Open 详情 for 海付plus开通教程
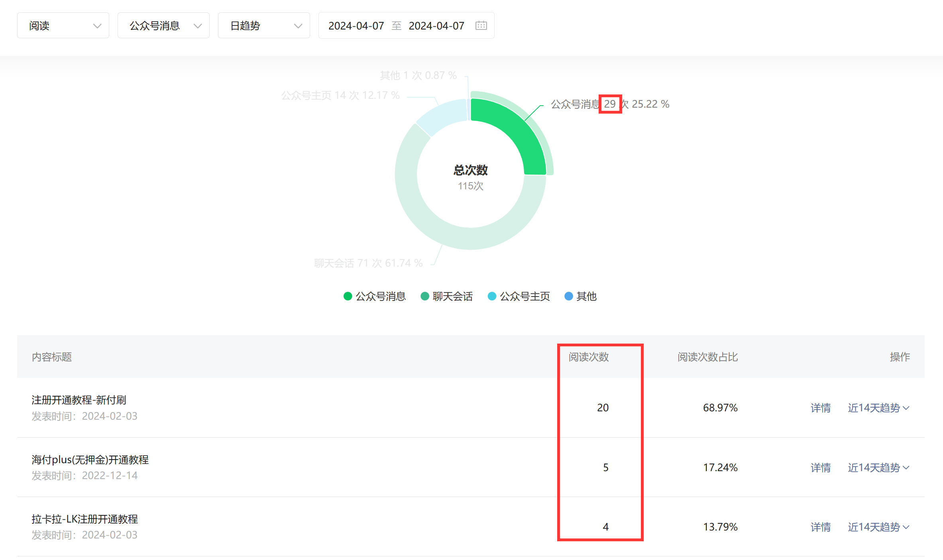This screenshot has height=560, width=943. [x=820, y=467]
